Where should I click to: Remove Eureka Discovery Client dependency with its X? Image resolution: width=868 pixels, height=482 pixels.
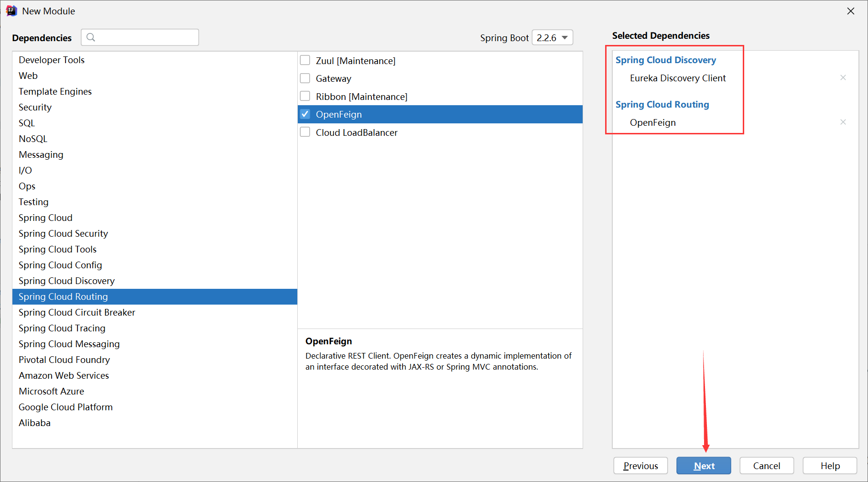[843, 77]
